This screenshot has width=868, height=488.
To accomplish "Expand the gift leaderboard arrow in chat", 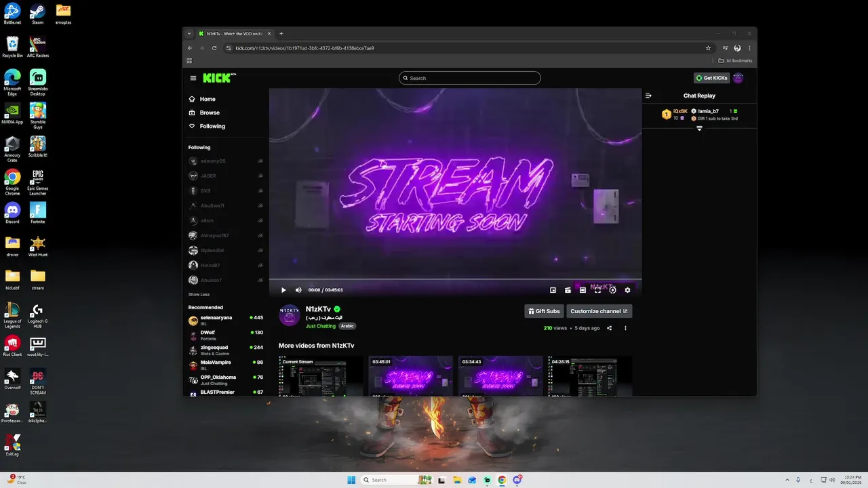I will (x=699, y=128).
